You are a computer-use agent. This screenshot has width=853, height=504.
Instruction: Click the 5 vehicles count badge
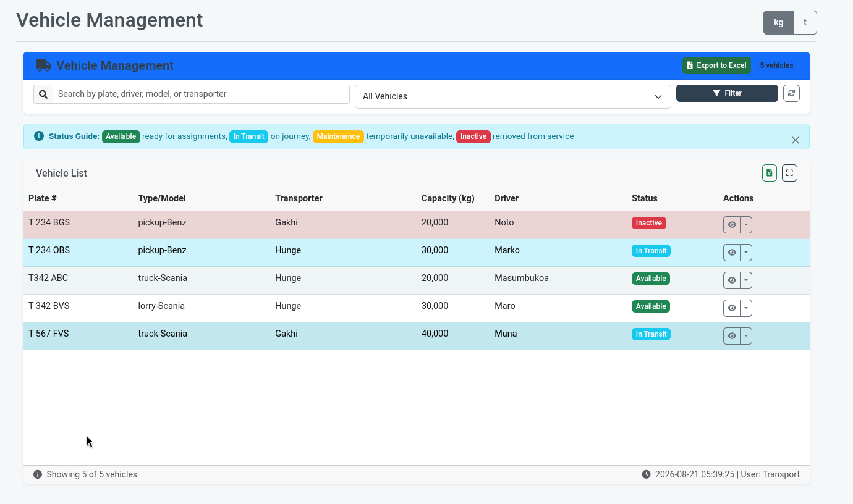(x=776, y=65)
